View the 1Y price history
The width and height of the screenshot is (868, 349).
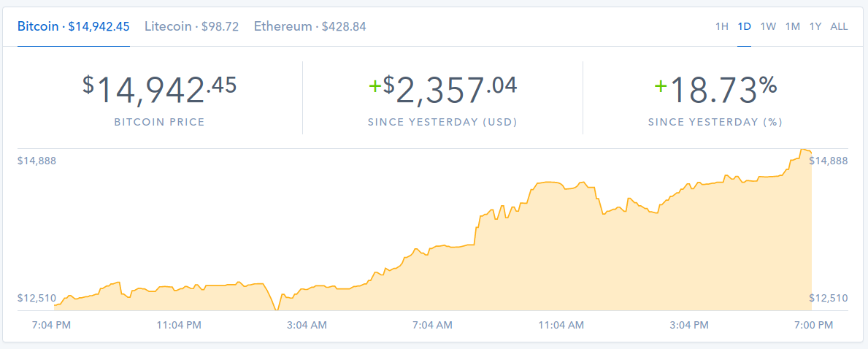pyautogui.click(x=815, y=27)
